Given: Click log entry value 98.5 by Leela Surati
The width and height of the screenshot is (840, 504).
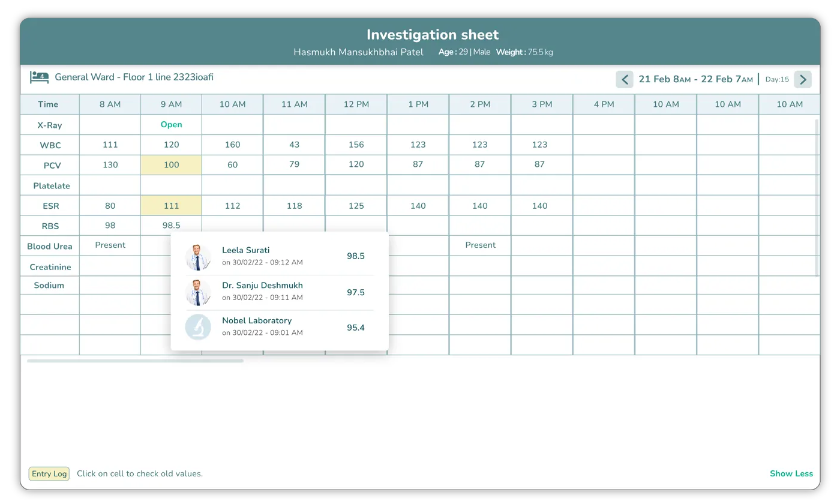Looking at the screenshot, I should [356, 256].
